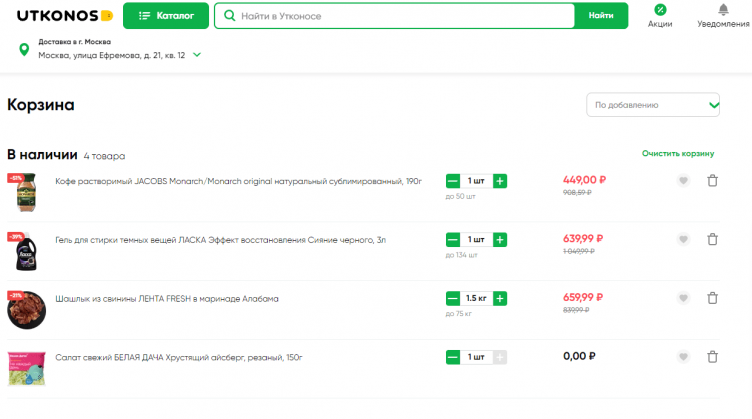
Task: Favorite the ЛАСКА gel with heart icon
Action: tap(683, 240)
